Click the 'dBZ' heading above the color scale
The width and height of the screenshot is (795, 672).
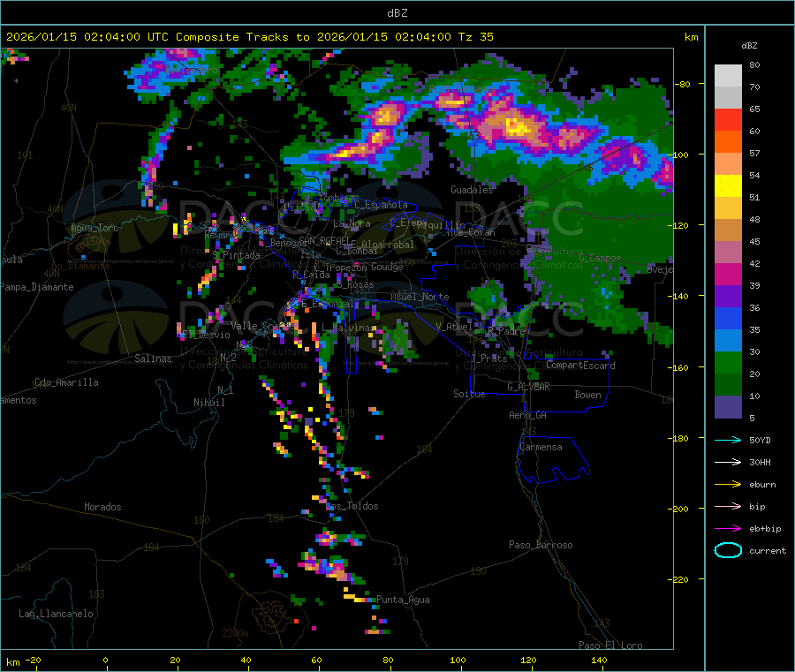[x=749, y=46]
